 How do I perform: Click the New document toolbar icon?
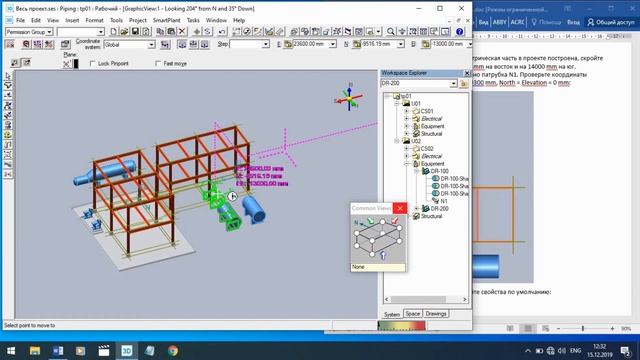click(113, 32)
